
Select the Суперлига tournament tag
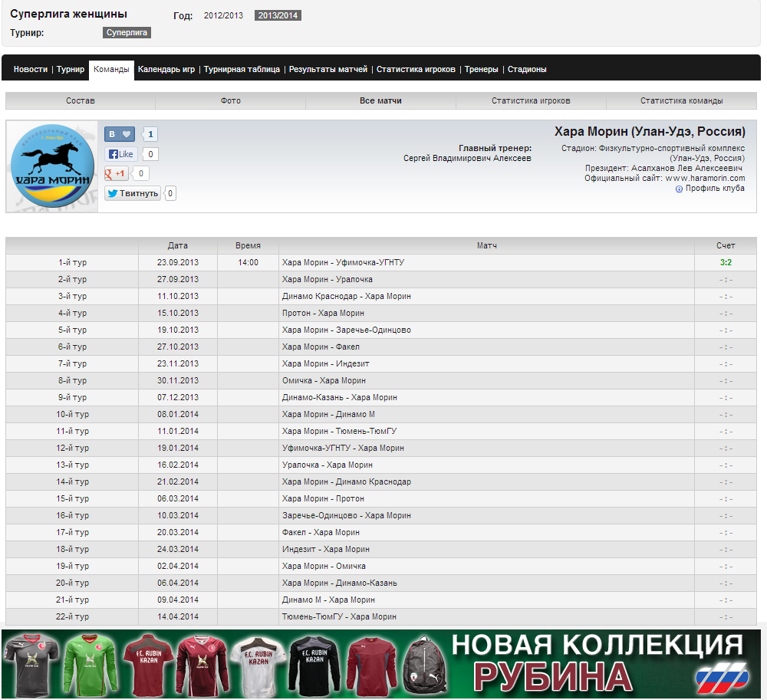tap(127, 32)
